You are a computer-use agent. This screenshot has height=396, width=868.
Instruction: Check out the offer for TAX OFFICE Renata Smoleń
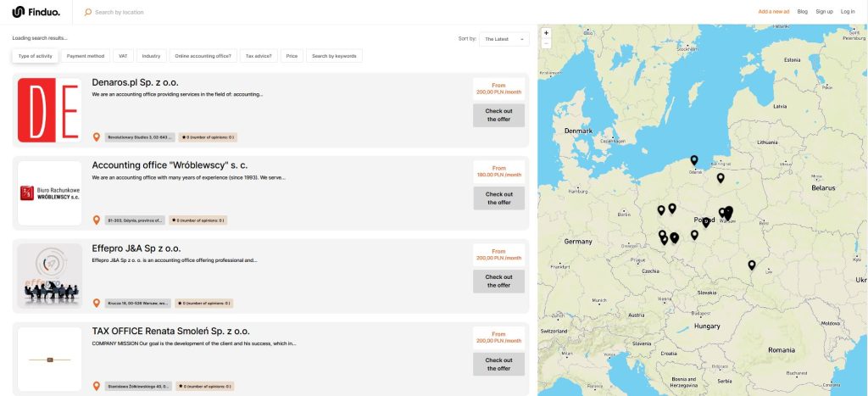498,365
